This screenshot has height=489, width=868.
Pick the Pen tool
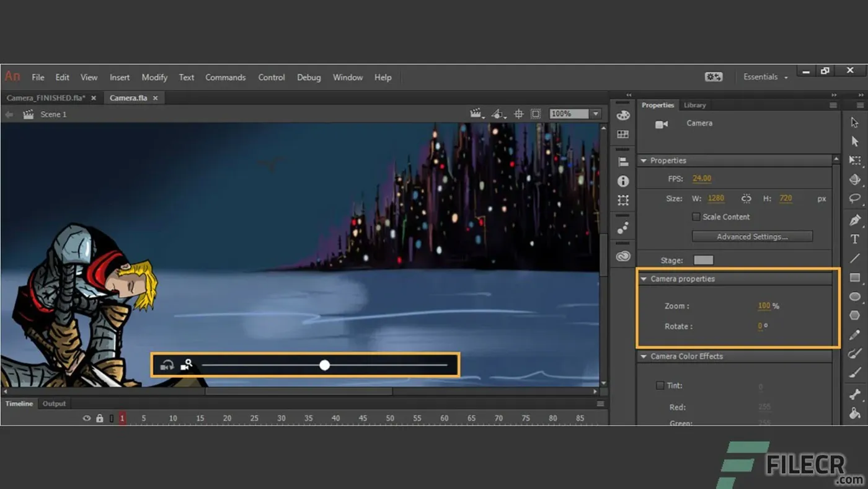pyautogui.click(x=855, y=220)
